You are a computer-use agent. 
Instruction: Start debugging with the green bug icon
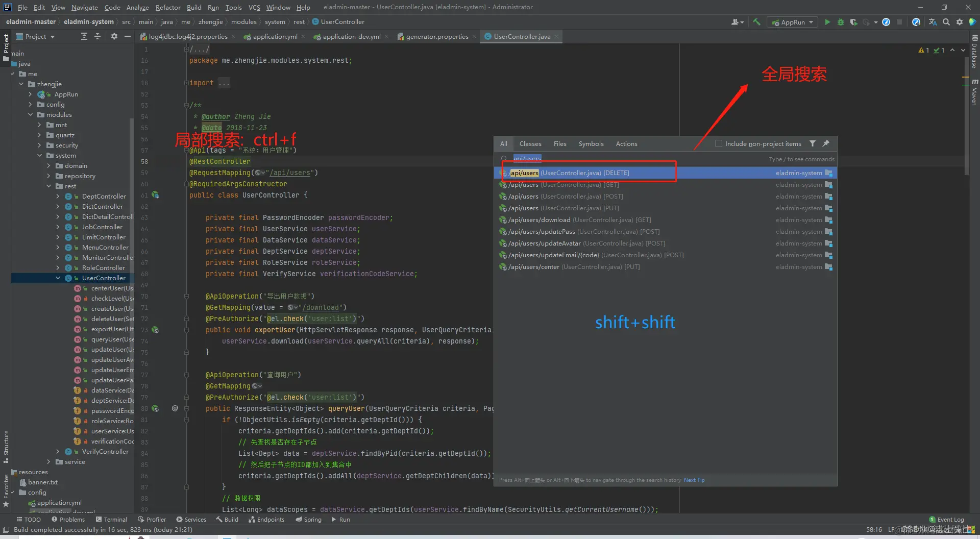(x=840, y=22)
